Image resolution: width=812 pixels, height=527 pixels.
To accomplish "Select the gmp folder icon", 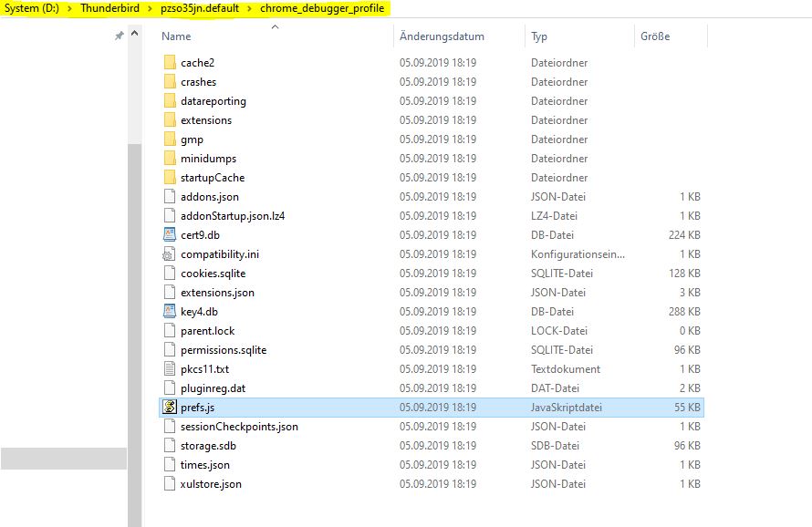I will (x=170, y=139).
